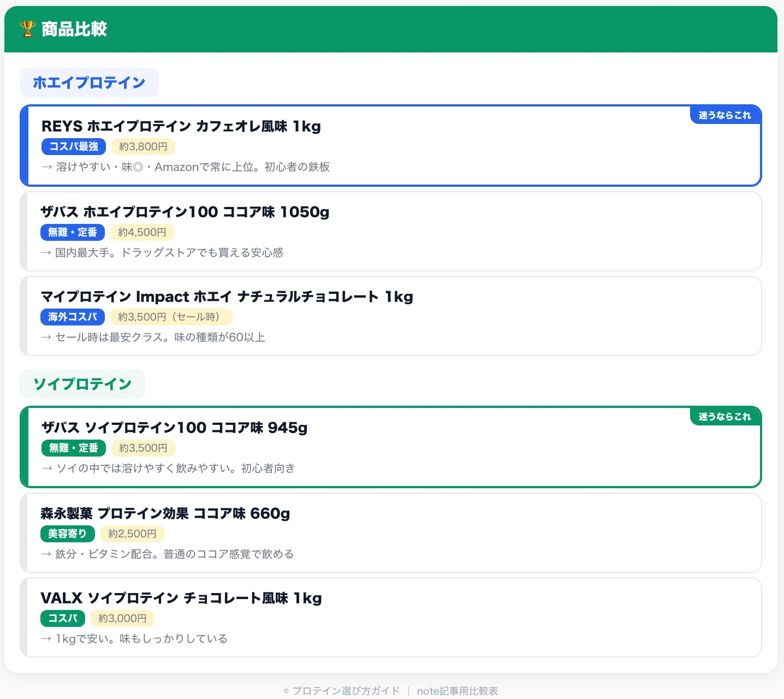
Task: Click the 無難・定番 badge on ザバス ソイ card
Action: [74, 448]
